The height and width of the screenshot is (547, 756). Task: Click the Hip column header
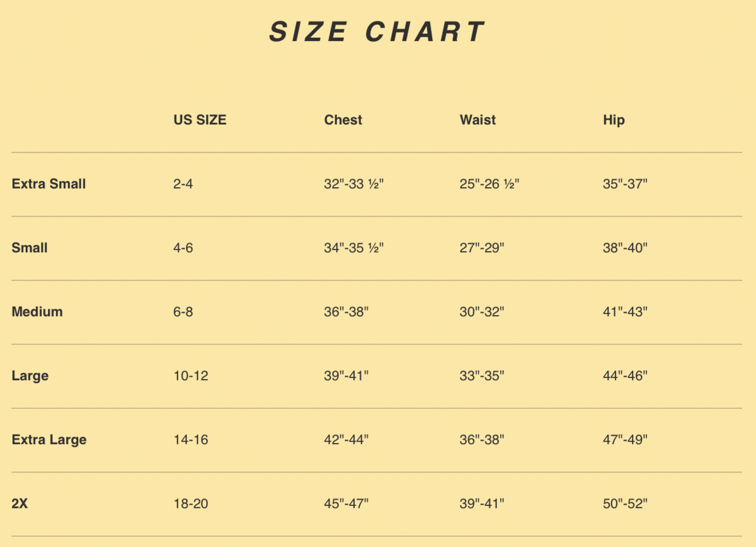click(614, 120)
